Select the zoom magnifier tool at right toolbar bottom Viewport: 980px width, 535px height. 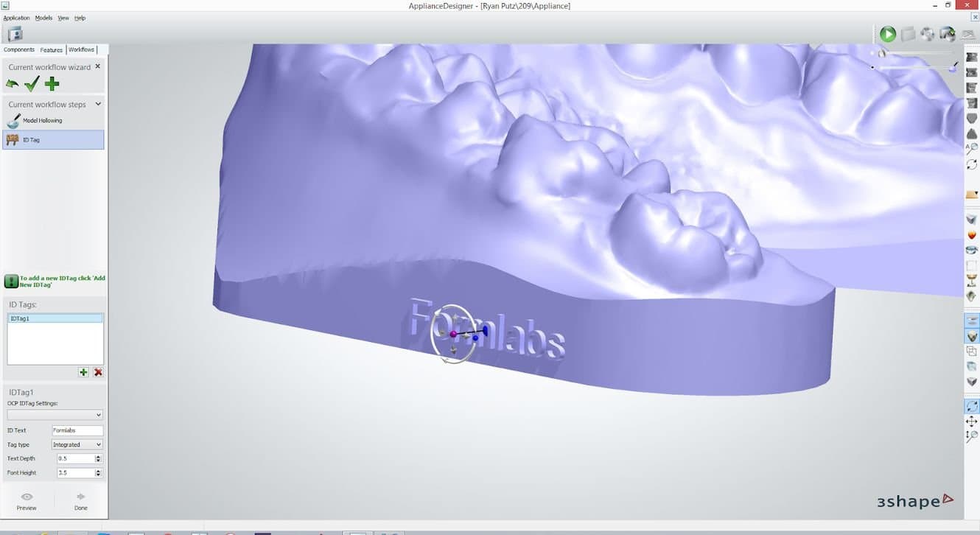[972, 436]
